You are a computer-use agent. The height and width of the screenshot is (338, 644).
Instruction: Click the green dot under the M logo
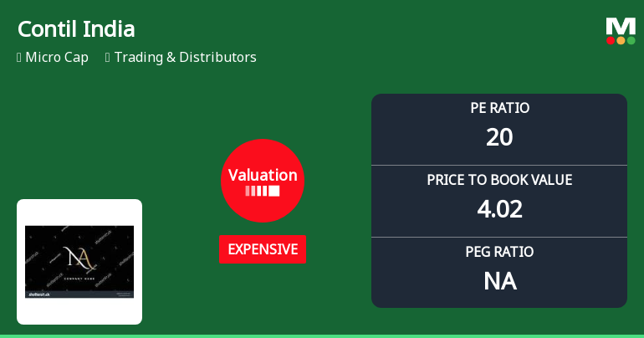(x=631, y=40)
